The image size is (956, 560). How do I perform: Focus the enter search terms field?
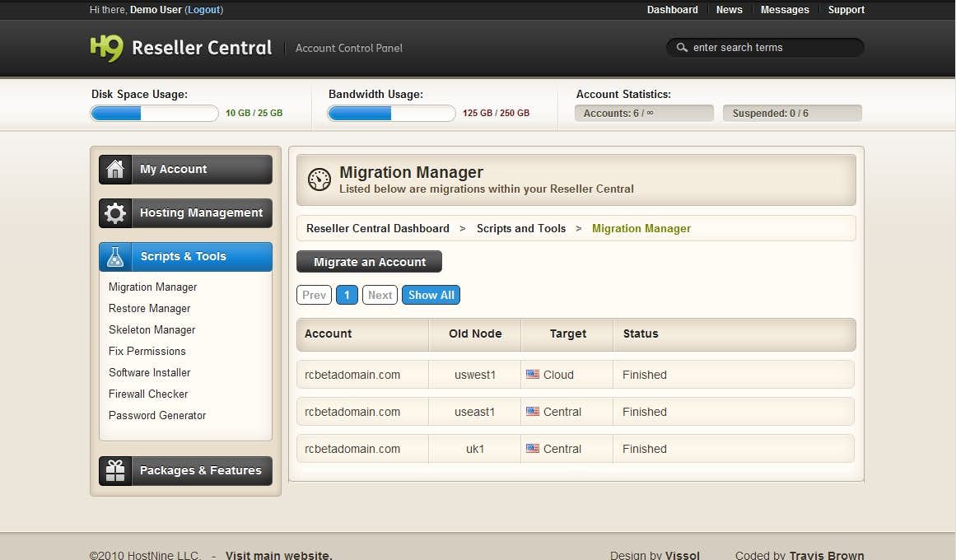774,48
